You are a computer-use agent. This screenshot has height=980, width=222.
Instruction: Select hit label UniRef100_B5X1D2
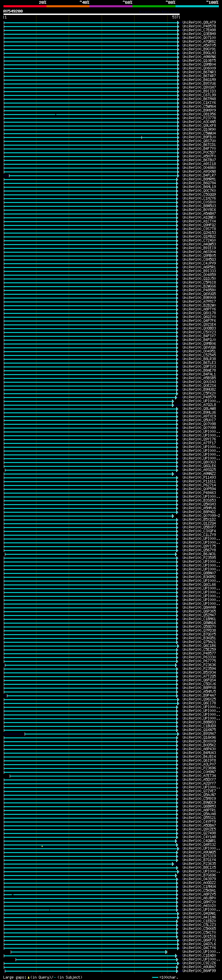[199, 519]
